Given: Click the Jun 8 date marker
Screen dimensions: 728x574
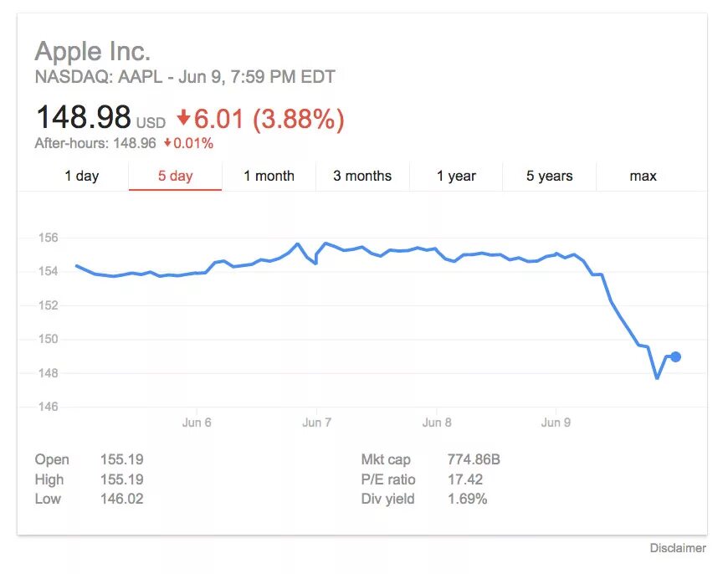Looking at the screenshot, I should pyautogui.click(x=437, y=423).
